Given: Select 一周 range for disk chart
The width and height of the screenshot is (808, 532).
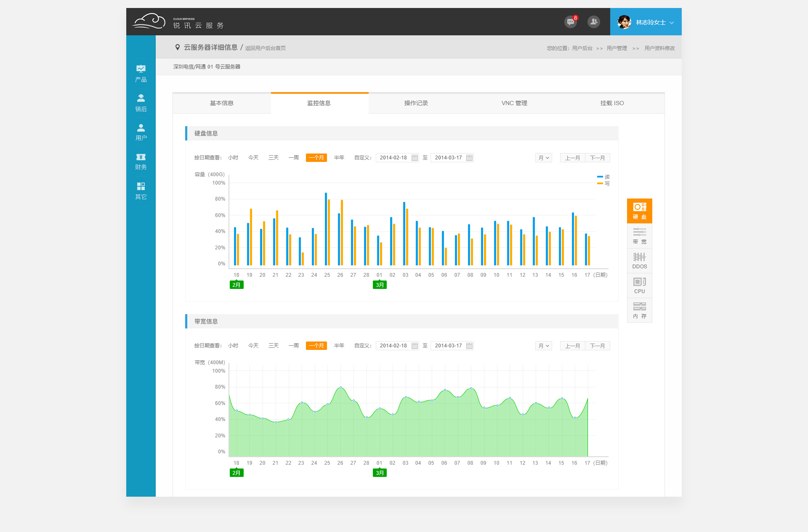Looking at the screenshot, I should click(293, 158).
